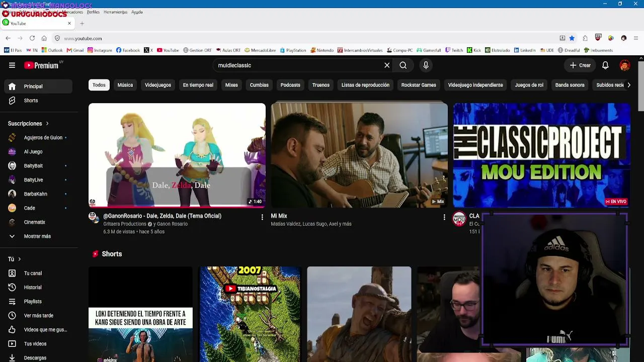Open a new Firefox tab
This screenshot has height=362, width=644.
82,23
